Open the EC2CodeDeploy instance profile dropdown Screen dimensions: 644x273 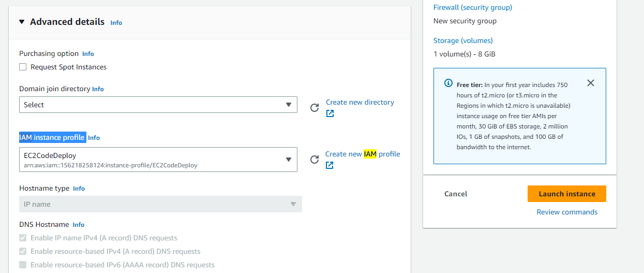point(158,160)
